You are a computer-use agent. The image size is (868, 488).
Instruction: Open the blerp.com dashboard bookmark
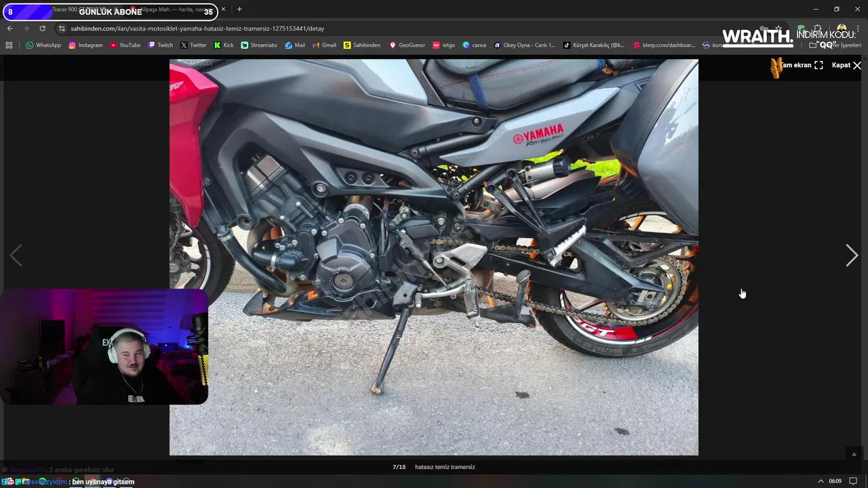pyautogui.click(x=663, y=45)
